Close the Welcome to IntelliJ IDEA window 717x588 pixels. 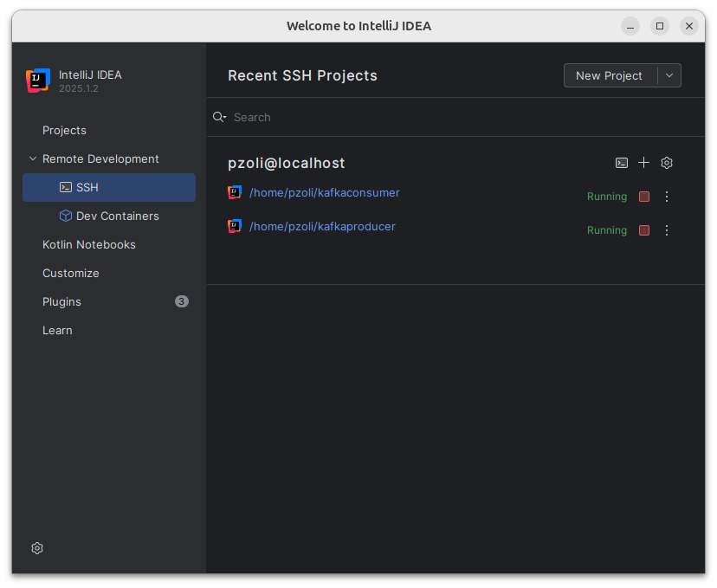[689, 26]
